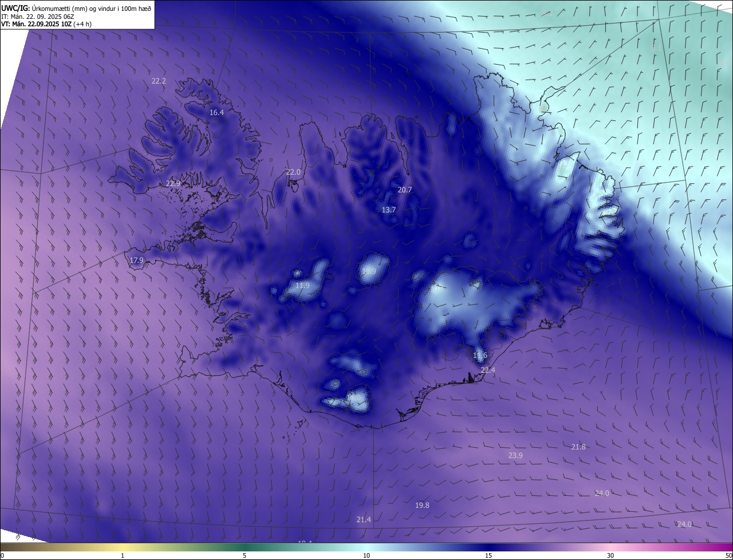Click the 11.9 value label

click(302, 285)
